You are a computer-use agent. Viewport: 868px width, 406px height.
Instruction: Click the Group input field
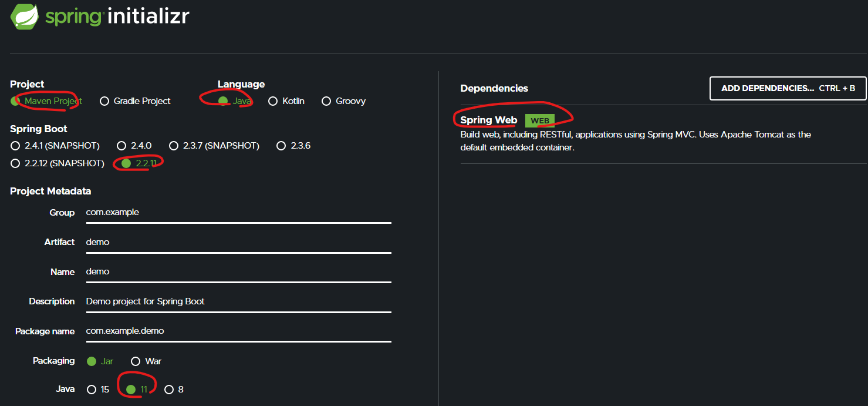pyautogui.click(x=238, y=213)
